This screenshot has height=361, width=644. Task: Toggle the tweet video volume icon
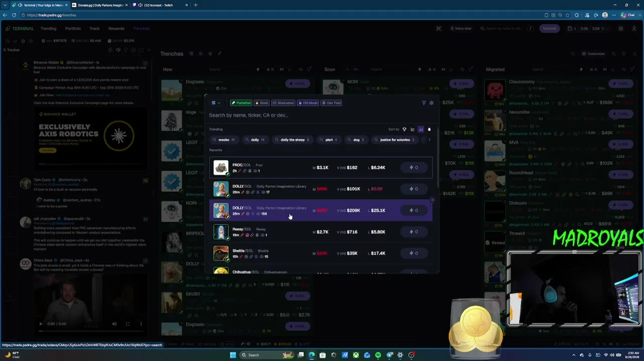tap(114, 324)
